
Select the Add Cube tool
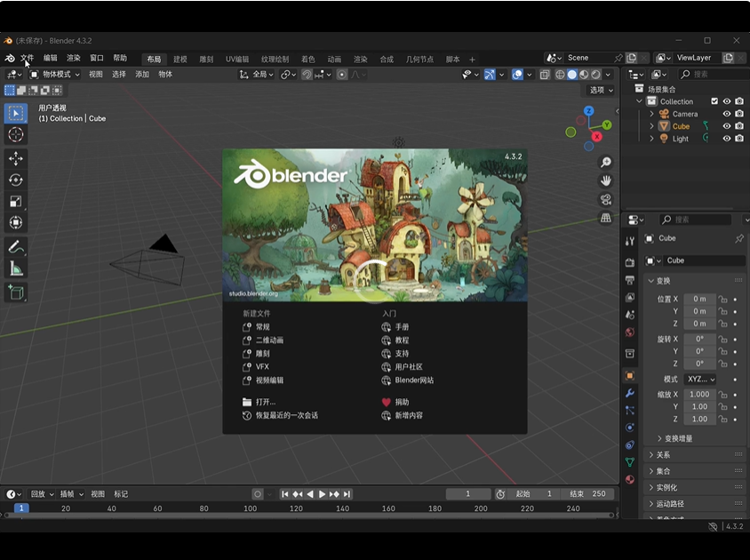16,292
